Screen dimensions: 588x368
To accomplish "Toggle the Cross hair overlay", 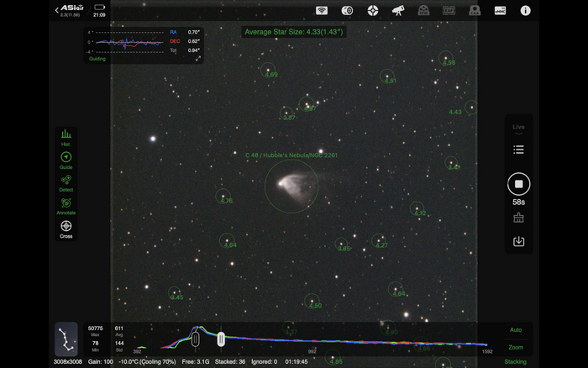I will point(66,228).
